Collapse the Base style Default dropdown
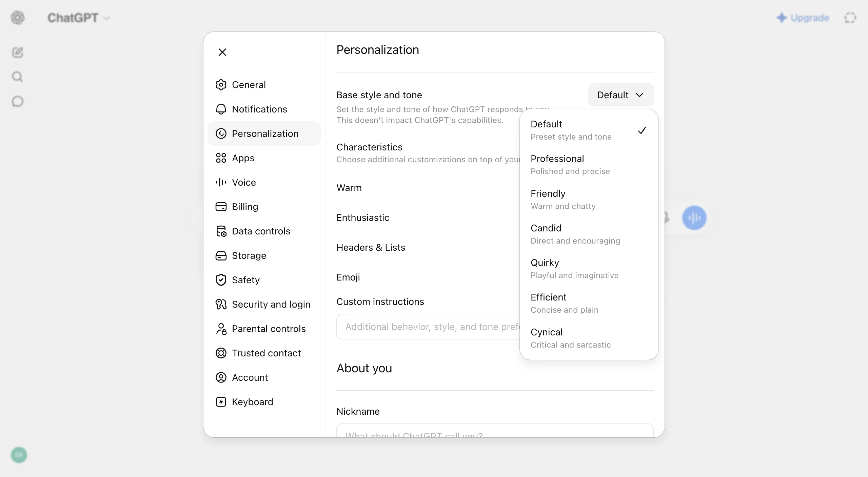Viewport: 868px width, 477px height. (x=620, y=95)
